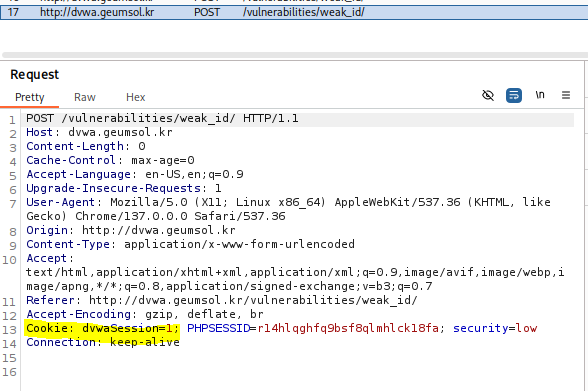Click the POST request line in editor
Viewport: 588px width, 391px height.
click(162, 118)
